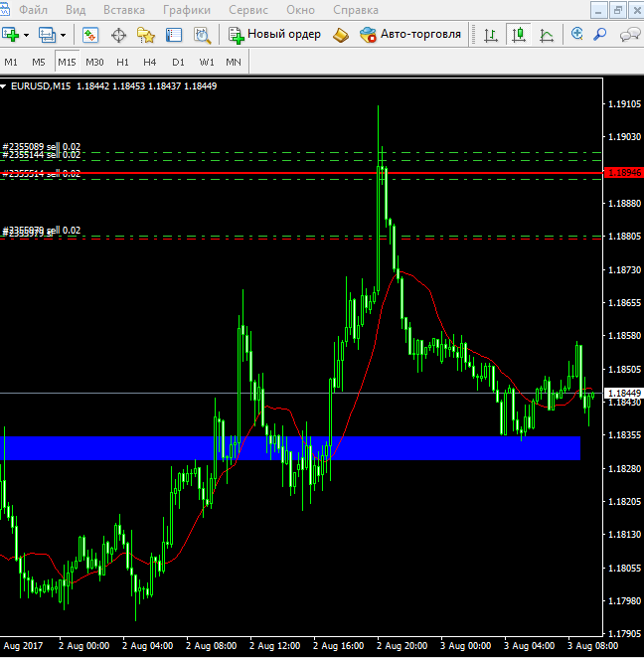
Task: Open the Вставка menu
Action: 124,10
